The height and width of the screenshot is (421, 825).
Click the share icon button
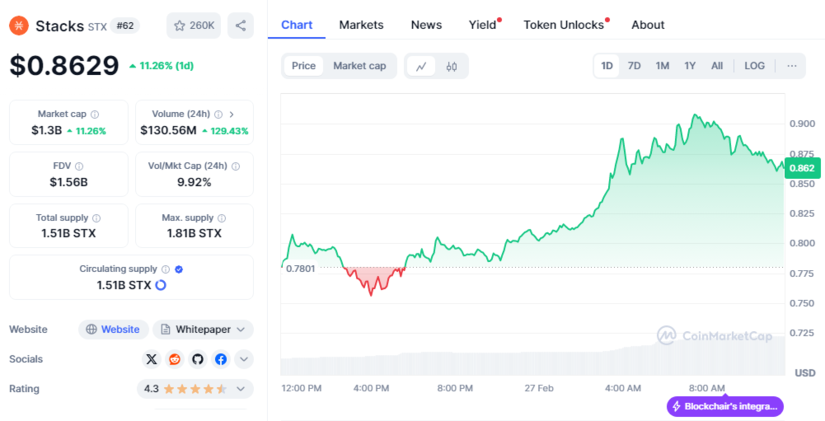(240, 25)
